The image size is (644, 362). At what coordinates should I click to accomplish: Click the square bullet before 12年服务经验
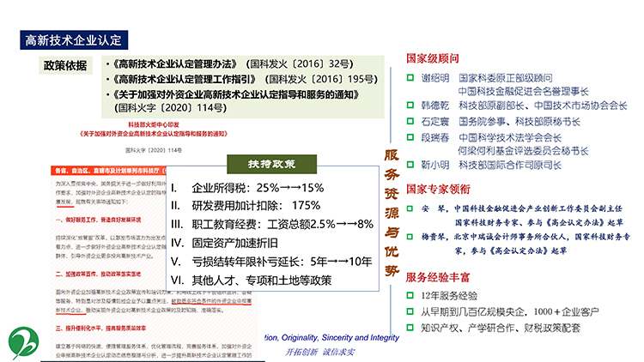(410, 296)
